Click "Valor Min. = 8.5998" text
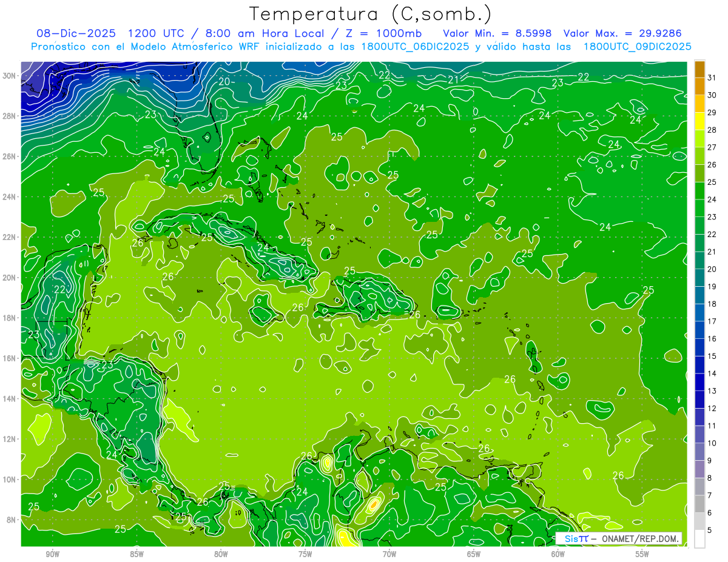728x562 pixels. tap(497, 33)
